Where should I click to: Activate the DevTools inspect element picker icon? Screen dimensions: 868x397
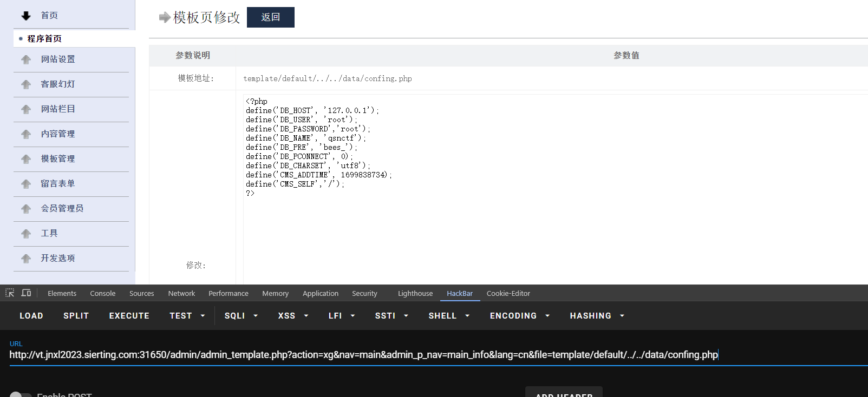click(10, 293)
